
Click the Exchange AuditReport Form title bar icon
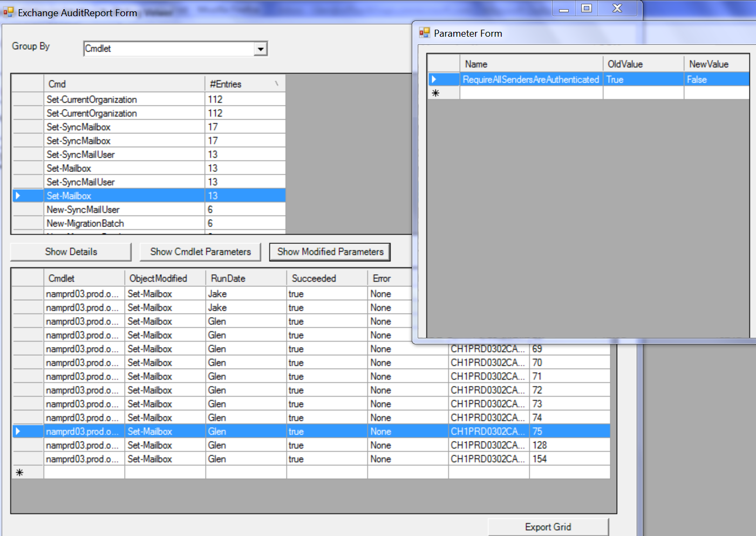[8, 11]
